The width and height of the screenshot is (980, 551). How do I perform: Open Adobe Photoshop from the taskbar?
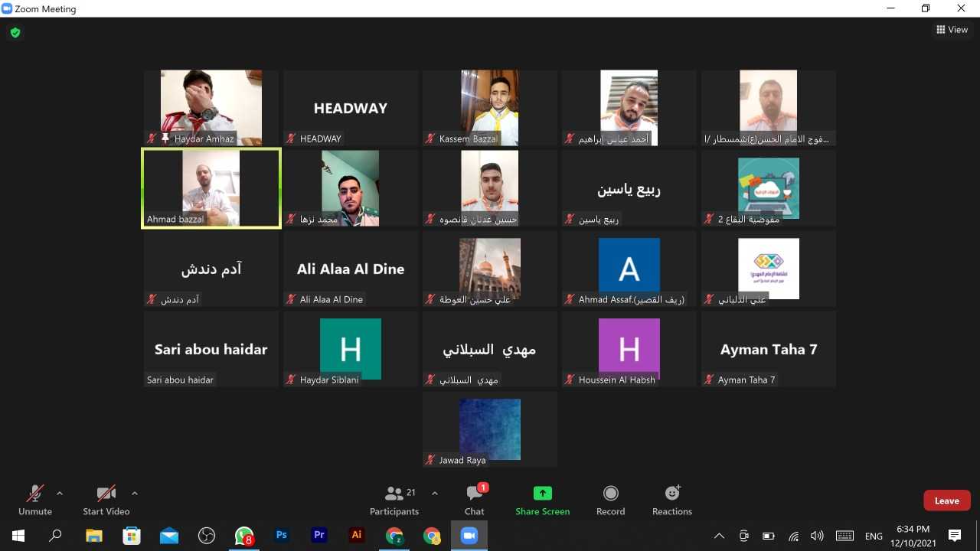[282, 536]
